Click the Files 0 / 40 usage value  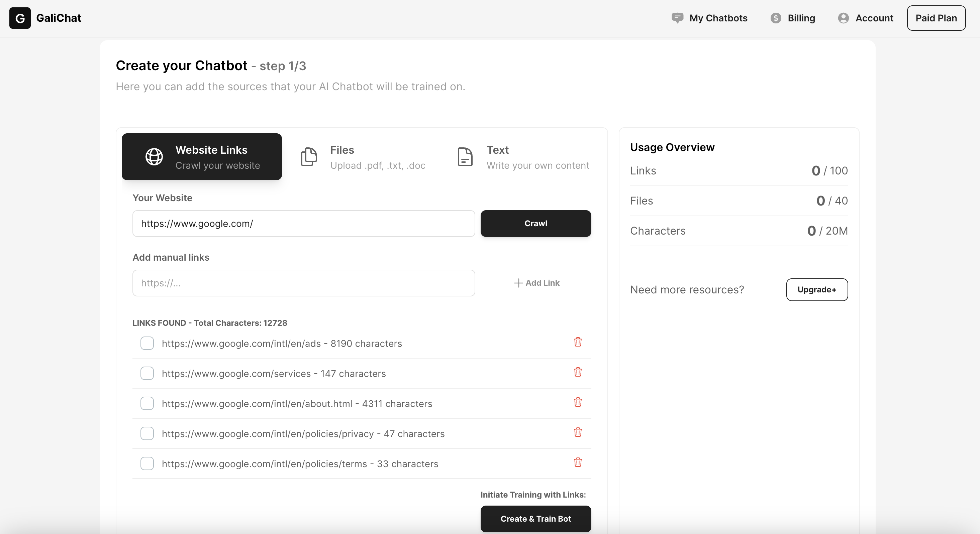(832, 201)
